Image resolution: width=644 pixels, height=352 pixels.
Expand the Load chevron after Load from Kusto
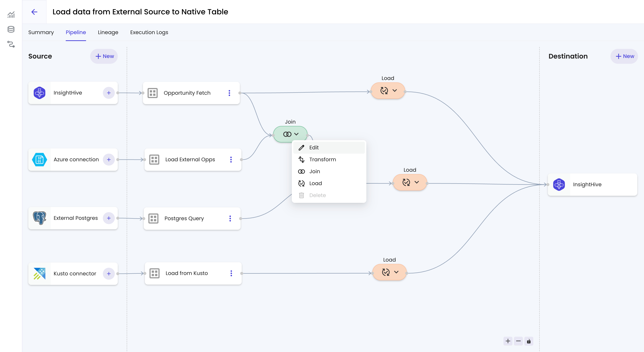coord(396,272)
